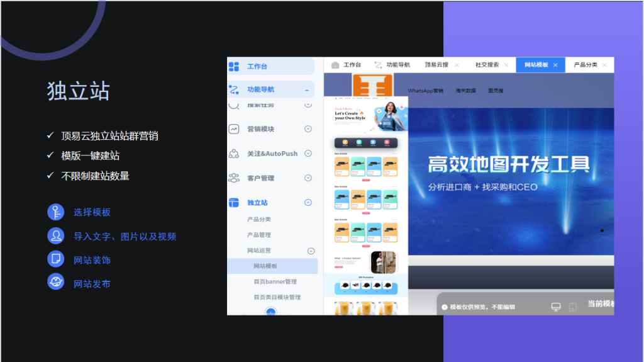Switch to desktop preview monitor icon

[x=556, y=307]
